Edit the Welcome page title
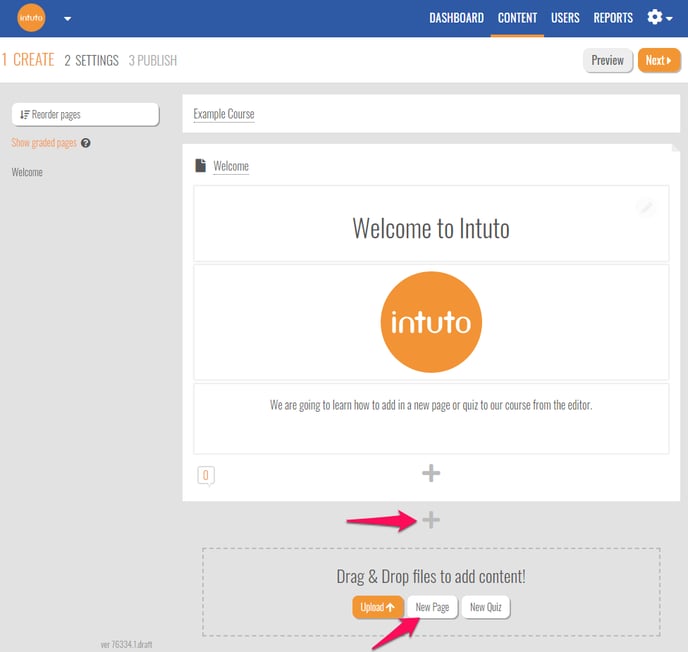The height and width of the screenshot is (652, 688). point(231,166)
